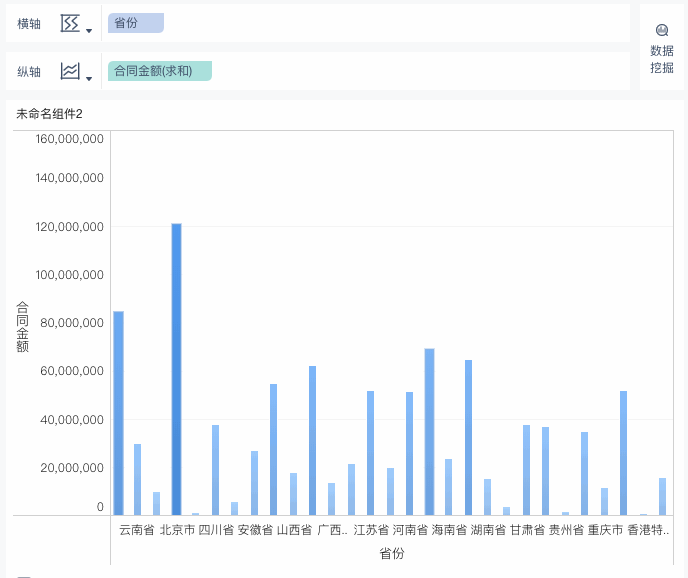Click the horizontal axis chart-type icon

click(70, 23)
